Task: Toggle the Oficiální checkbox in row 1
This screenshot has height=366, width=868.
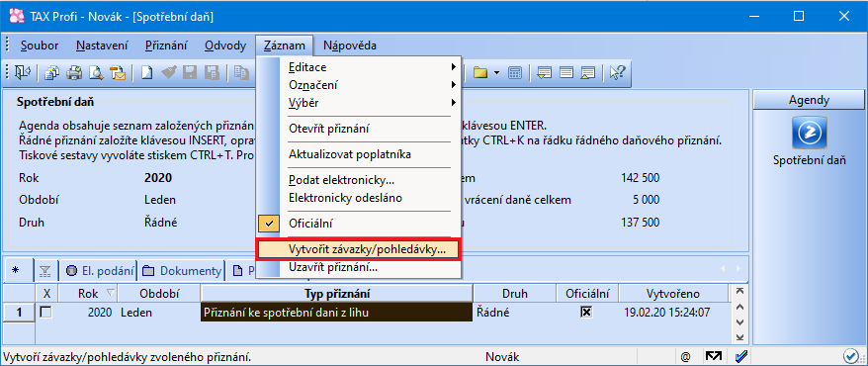Action: click(x=585, y=313)
